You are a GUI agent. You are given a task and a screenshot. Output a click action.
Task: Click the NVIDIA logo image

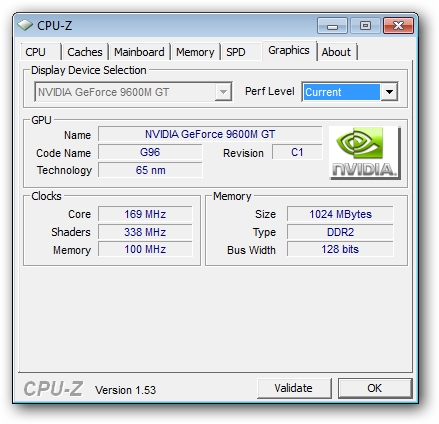coord(365,153)
